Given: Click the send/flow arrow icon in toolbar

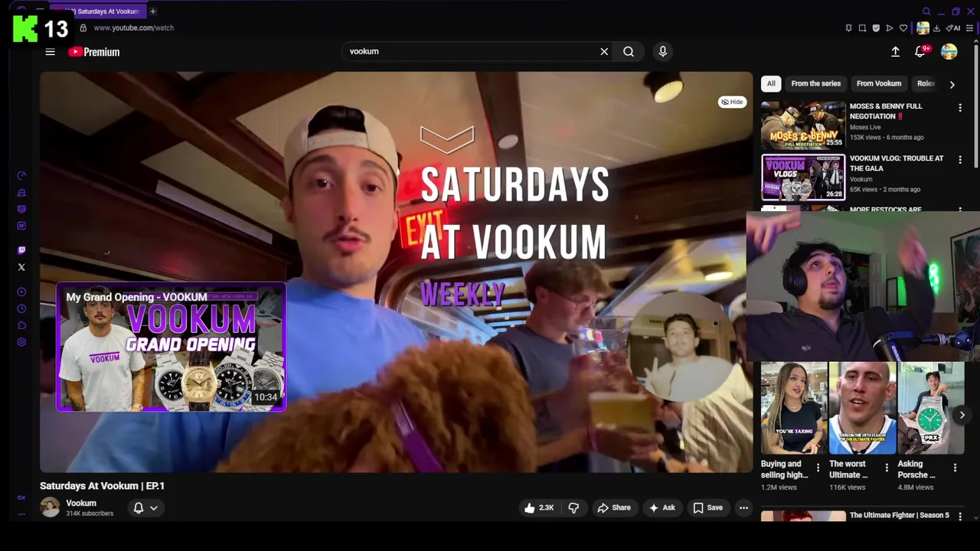Looking at the screenshot, I should pos(890,28).
